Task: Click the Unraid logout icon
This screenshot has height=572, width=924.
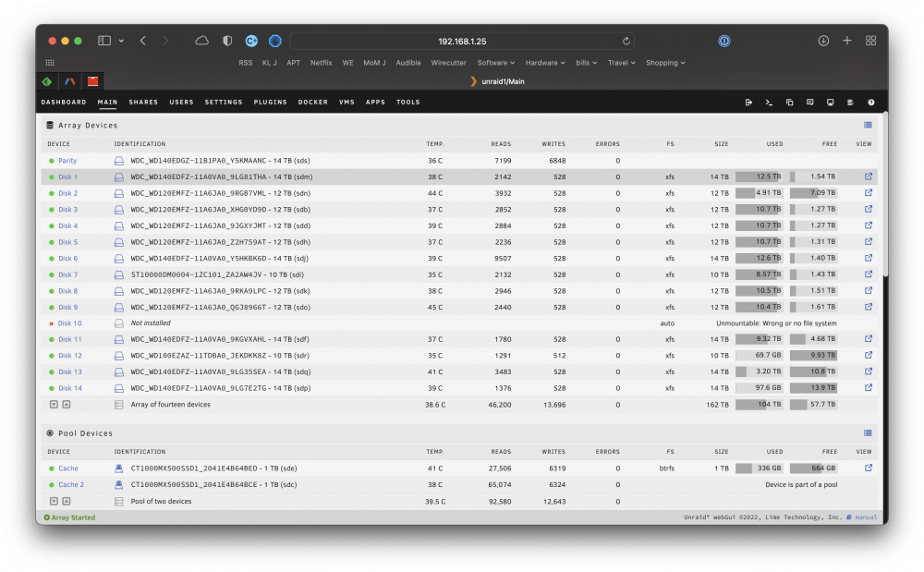Action: click(748, 103)
